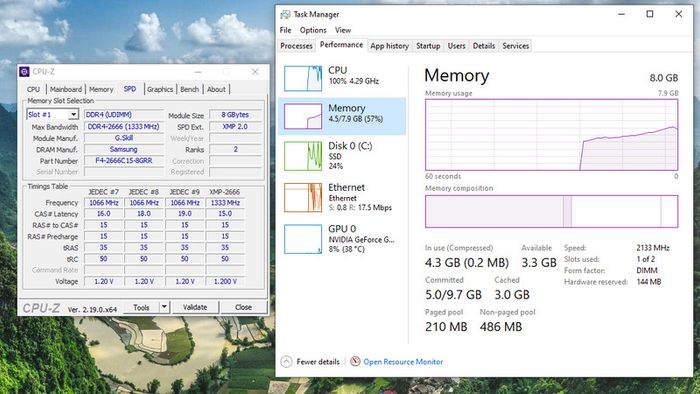Click the Memory composition bar

(x=551, y=212)
